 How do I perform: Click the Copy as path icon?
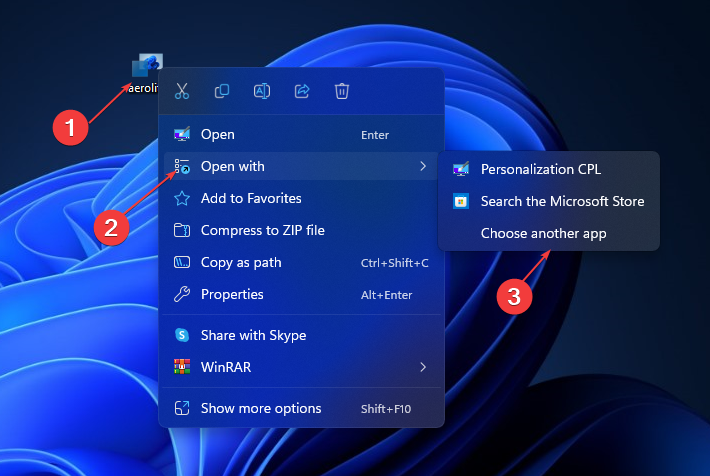[182, 262]
